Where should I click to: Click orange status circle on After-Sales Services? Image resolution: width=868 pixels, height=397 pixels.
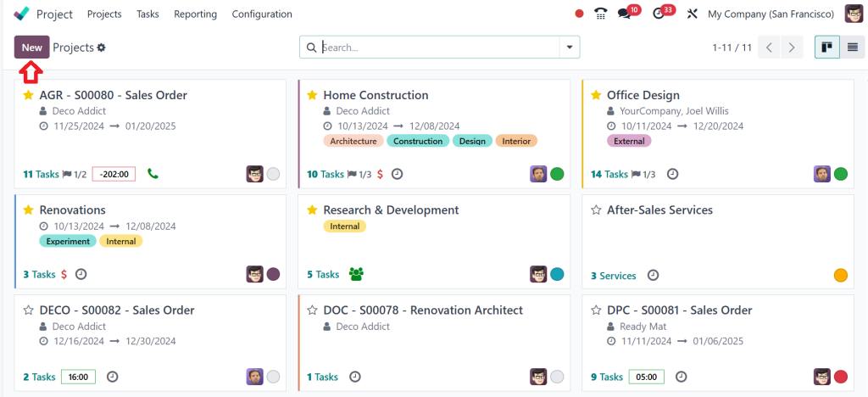pyautogui.click(x=840, y=275)
